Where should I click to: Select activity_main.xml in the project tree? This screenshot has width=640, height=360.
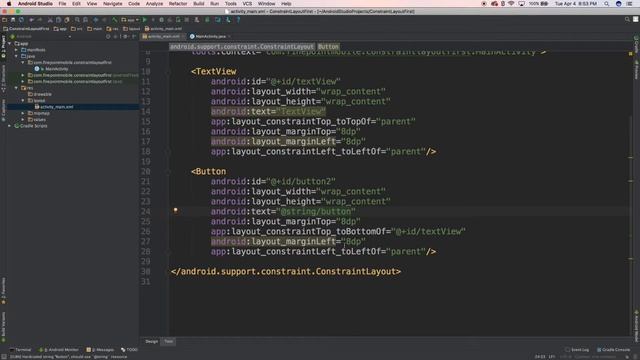[x=57, y=107]
